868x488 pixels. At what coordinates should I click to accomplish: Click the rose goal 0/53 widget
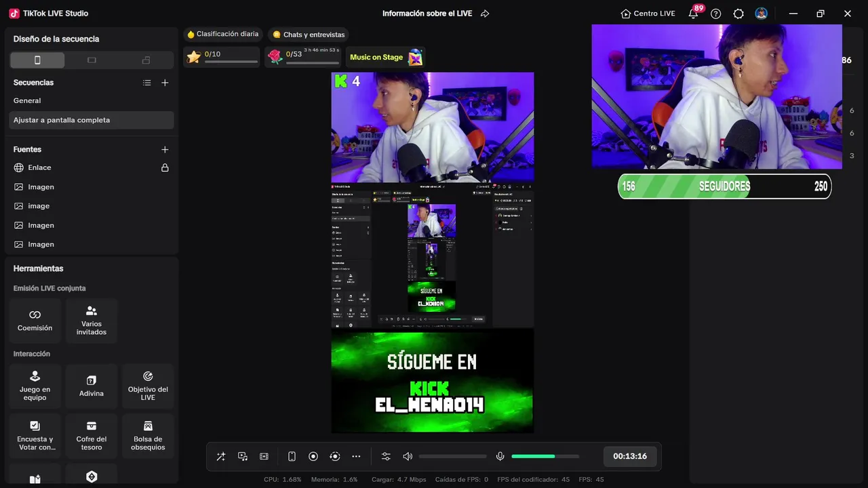tap(304, 57)
